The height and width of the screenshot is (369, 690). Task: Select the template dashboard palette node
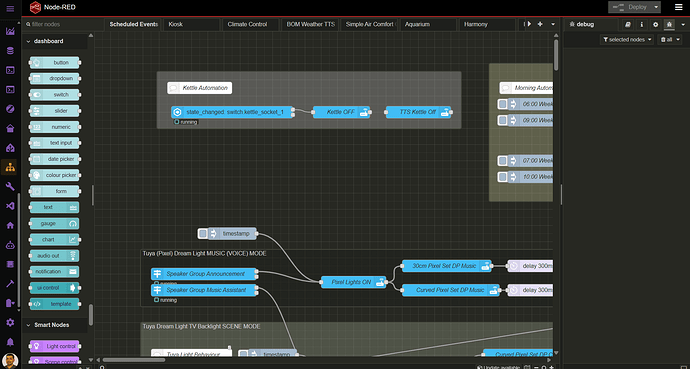point(55,304)
